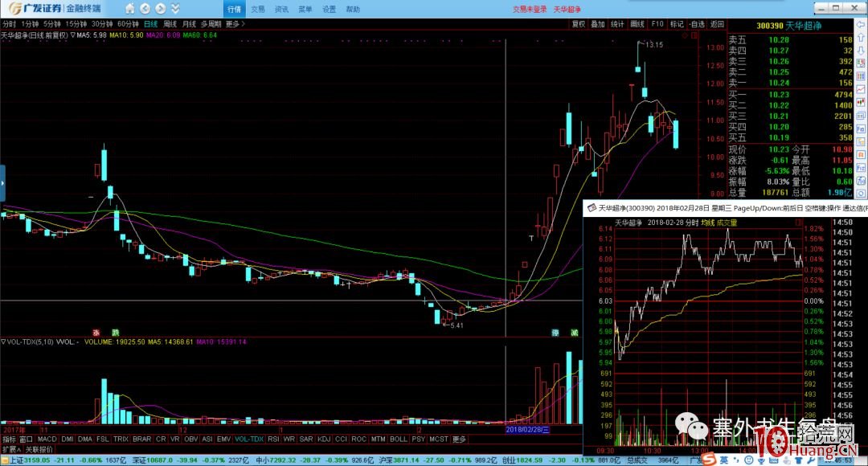
Task: Click the down-arrow icon in right sidebar
Action: 861,51
